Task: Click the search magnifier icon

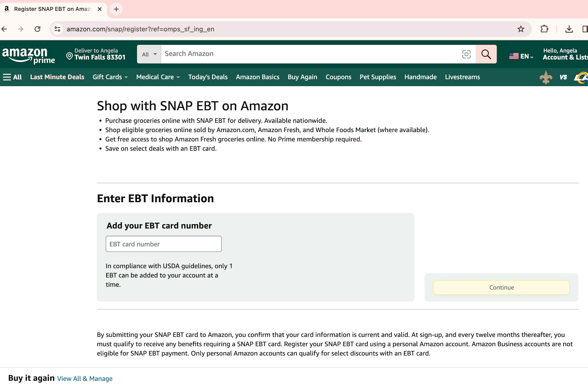Action: [486, 54]
